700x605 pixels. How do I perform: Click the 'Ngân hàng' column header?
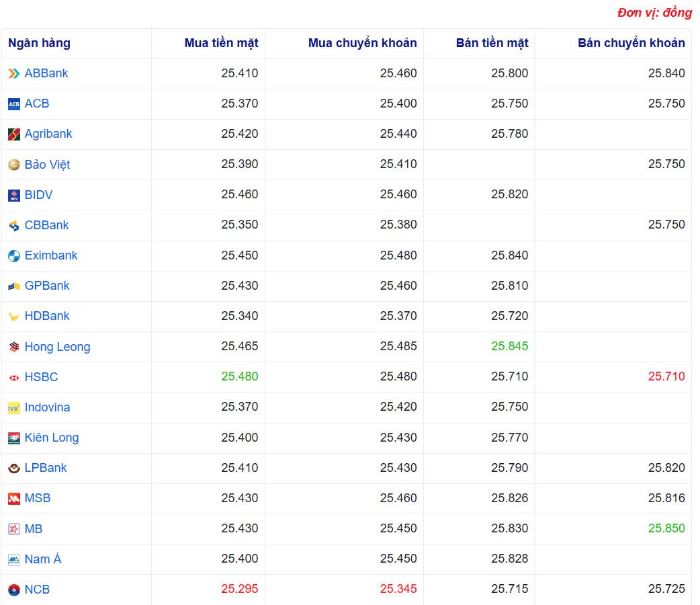[x=37, y=42]
